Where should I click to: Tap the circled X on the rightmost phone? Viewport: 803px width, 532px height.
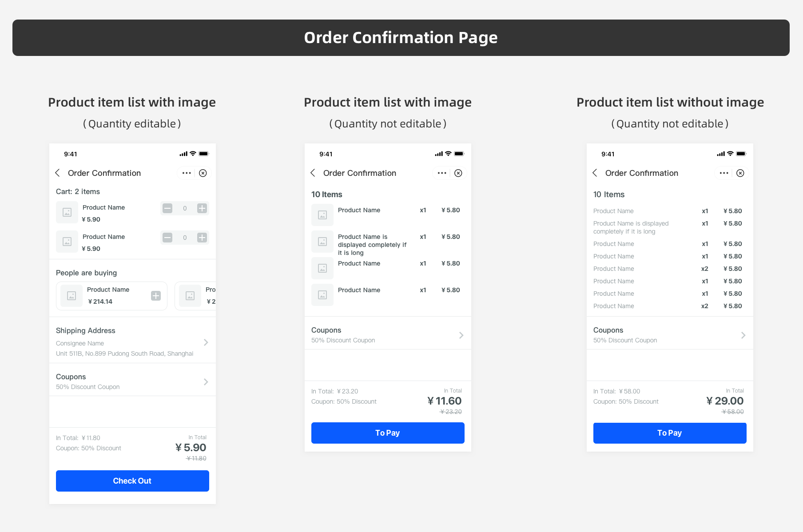pyautogui.click(x=740, y=173)
